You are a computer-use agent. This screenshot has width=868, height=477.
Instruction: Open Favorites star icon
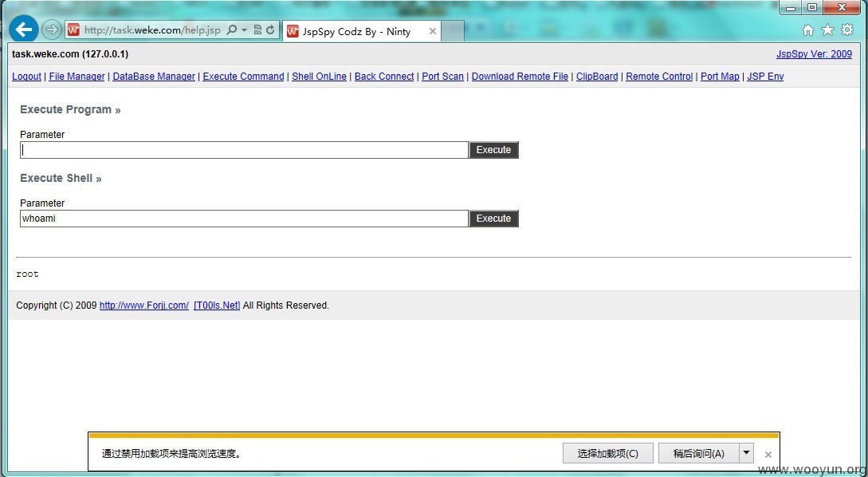pyautogui.click(x=827, y=30)
